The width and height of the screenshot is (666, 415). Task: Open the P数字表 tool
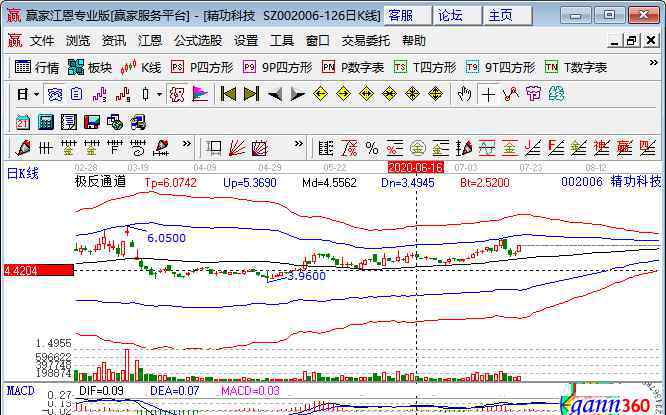tap(353, 68)
